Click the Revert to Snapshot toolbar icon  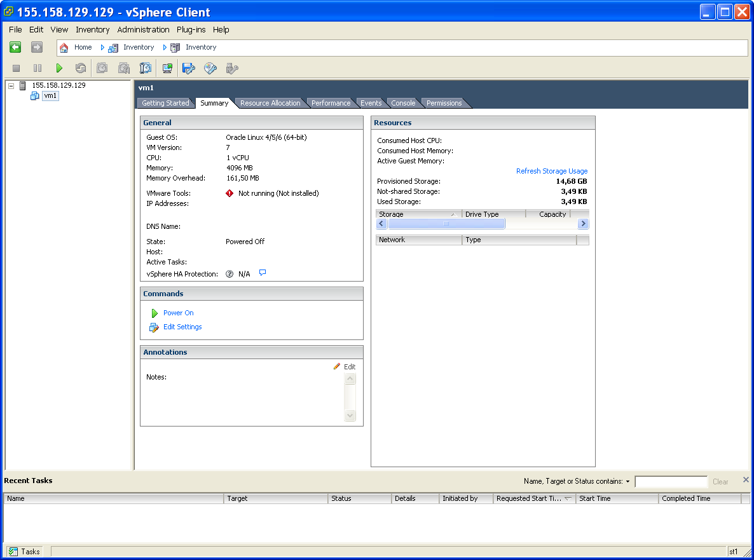(x=123, y=68)
